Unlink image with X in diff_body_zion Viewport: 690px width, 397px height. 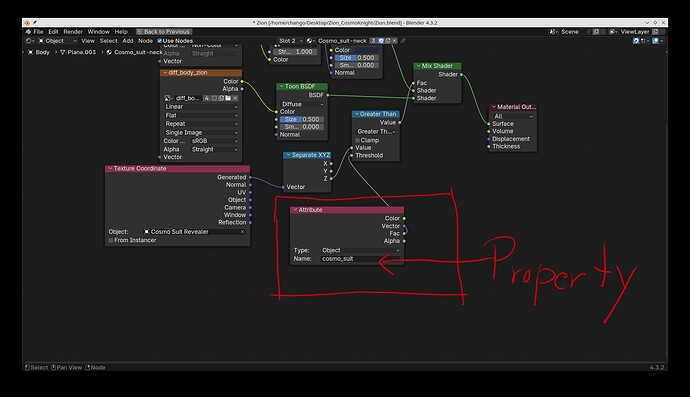click(235, 98)
